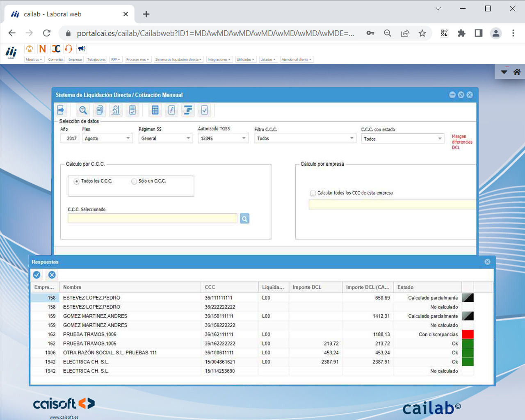Open the Trabajadores menu
The image size is (525, 420).
click(x=96, y=59)
